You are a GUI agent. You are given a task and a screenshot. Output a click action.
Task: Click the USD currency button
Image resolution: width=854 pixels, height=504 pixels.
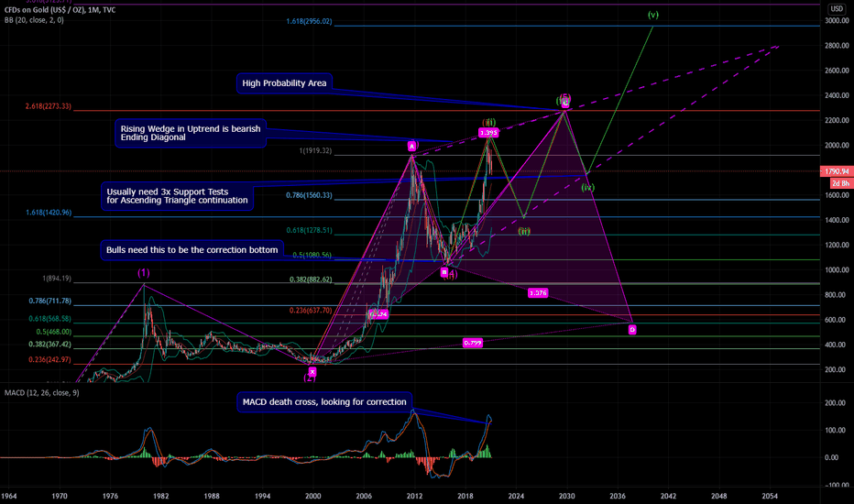(836, 9)
